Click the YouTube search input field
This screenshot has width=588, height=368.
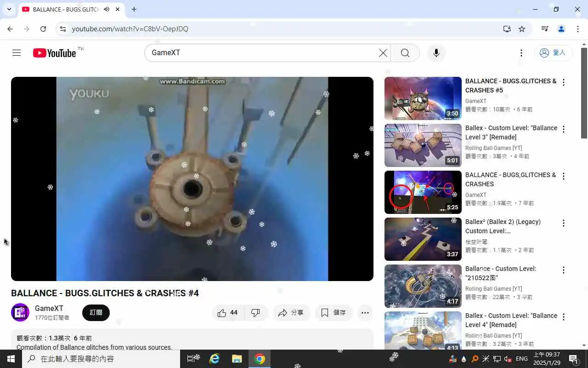(x=262, y=53)
